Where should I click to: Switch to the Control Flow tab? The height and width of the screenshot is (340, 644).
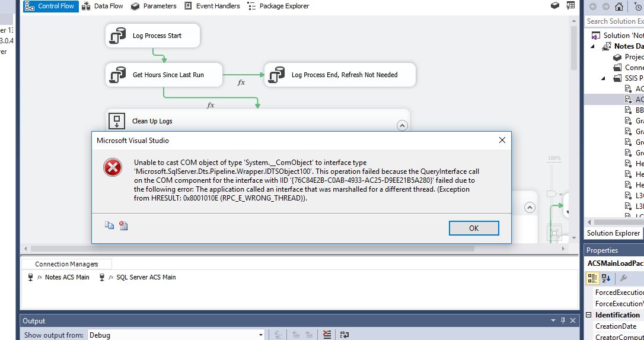(50, 6)
